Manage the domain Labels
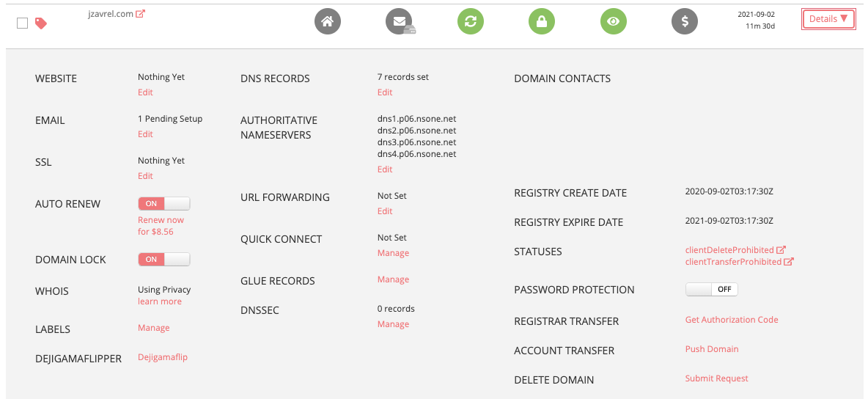 pos(154,328)
